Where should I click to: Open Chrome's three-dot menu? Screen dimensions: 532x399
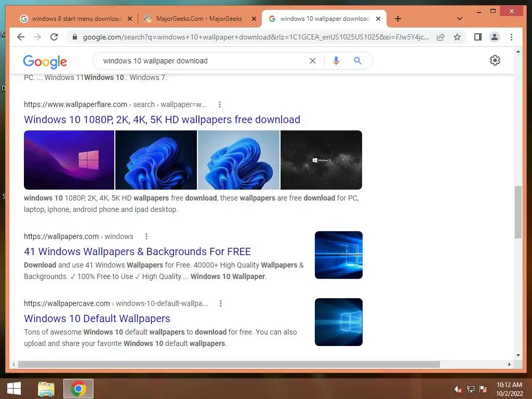coord(511,37)
